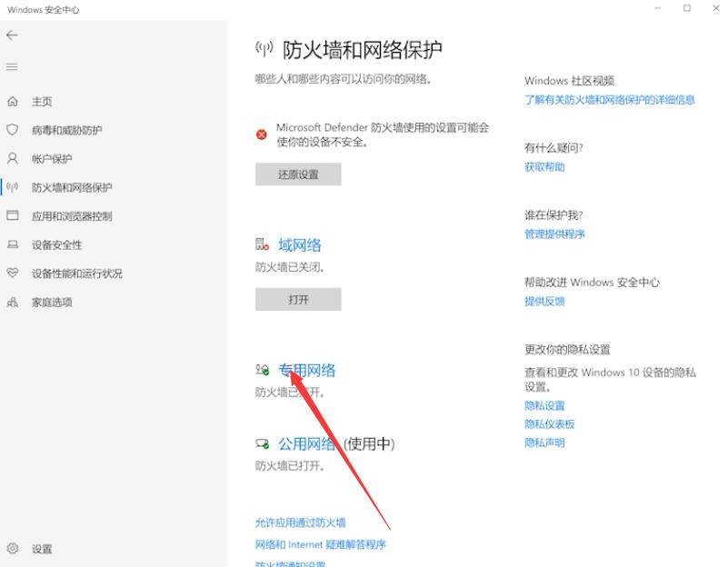The height and width of the screenshot is (567, 728).
Task: Click the 还原设置 button
Action: [x=298, y=174]
